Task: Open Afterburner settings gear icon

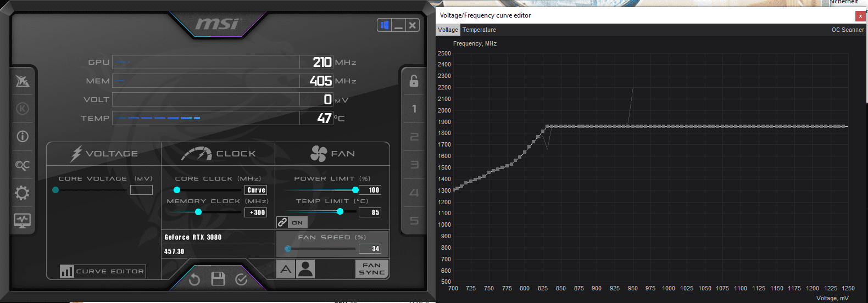Action: 23,193
